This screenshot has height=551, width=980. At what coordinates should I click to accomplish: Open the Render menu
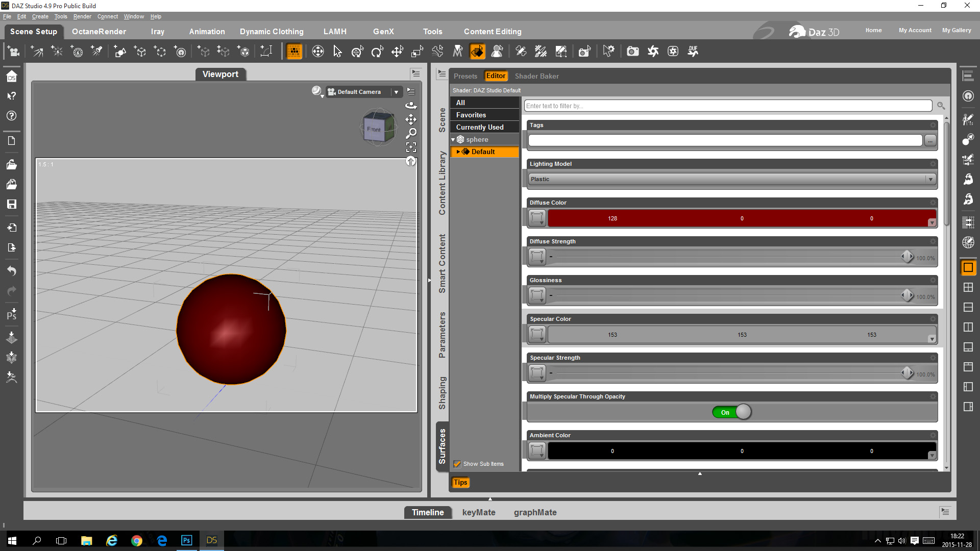click(82, 16)
